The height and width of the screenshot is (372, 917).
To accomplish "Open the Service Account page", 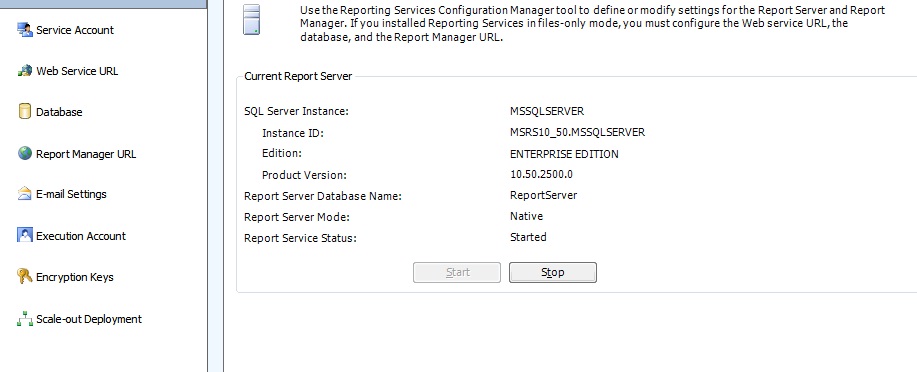I will pos(75,30).
